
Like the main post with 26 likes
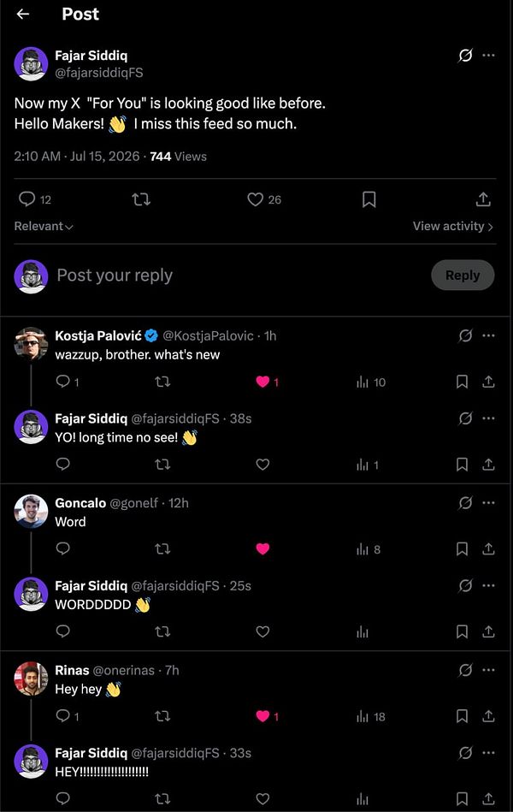click(x=255, y=199)
